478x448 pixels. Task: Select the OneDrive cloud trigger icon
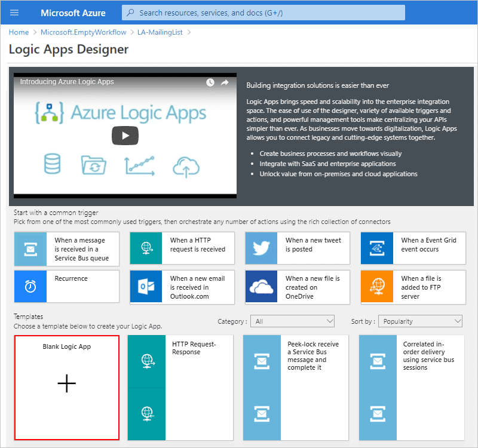[x=261, y=287]
